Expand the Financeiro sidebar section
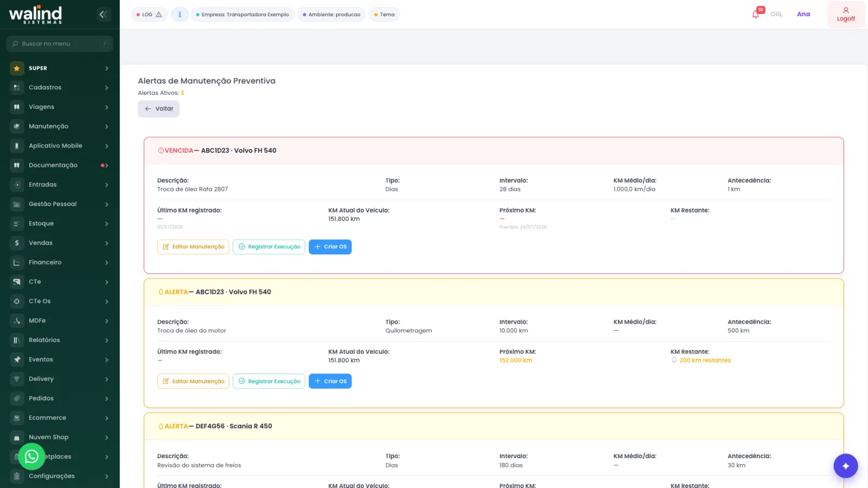 tap(60, 262)
